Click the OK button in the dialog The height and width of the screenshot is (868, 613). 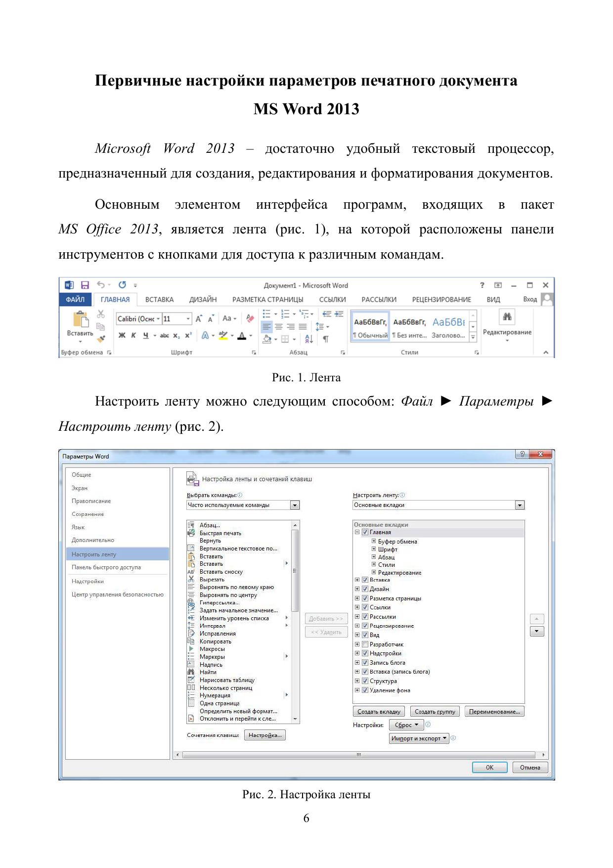pos(489,768)
